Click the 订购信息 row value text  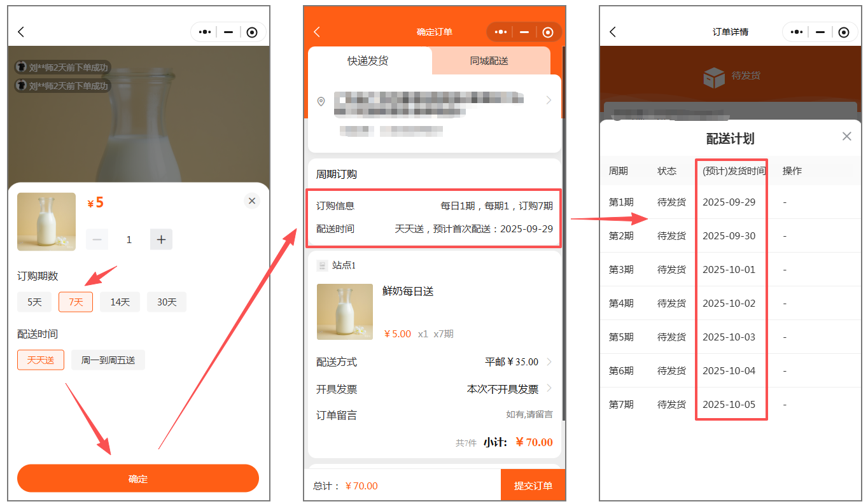pos(497,206)
